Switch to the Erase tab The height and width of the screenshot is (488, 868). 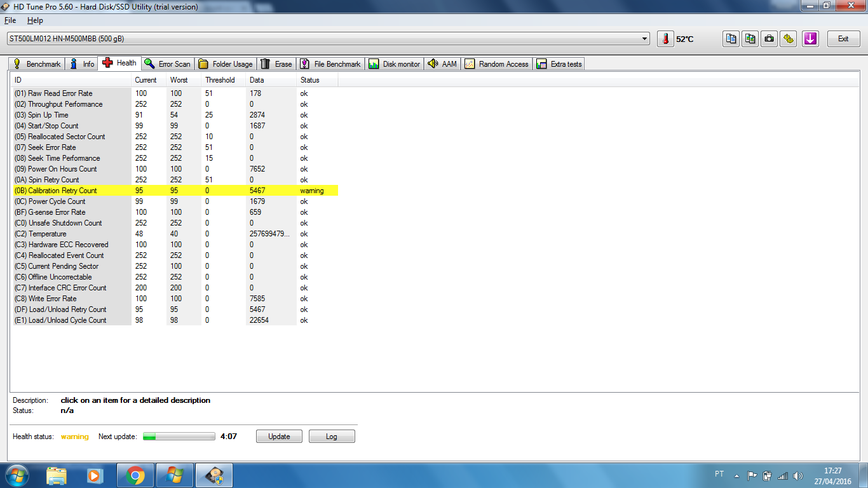pyautogui.click(x=276, y=64)
